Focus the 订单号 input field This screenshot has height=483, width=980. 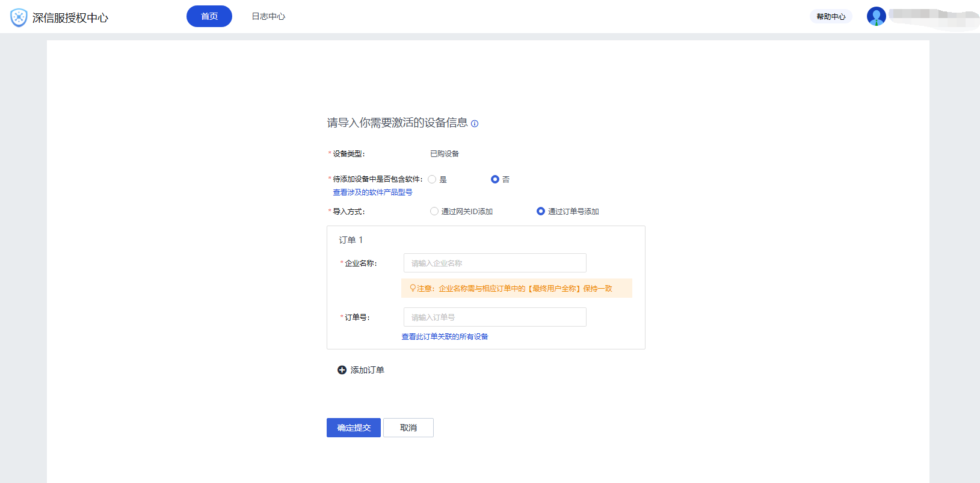pos(495,317)
